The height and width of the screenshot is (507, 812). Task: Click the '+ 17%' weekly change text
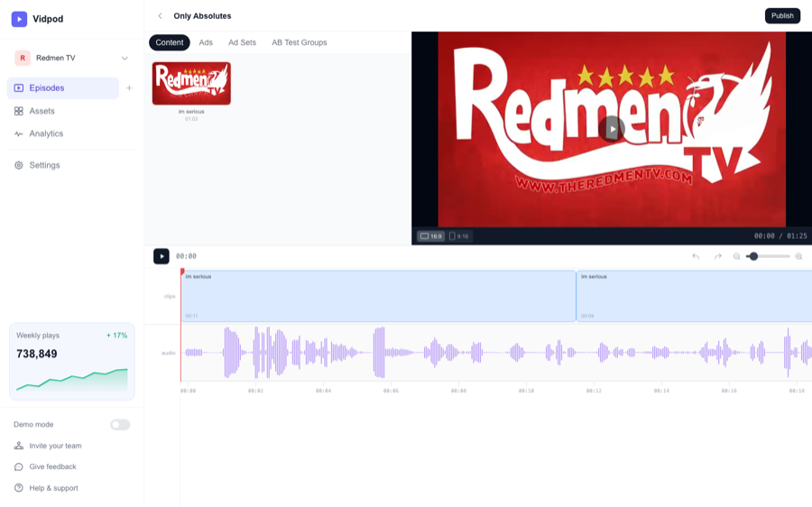click(x=117, y=336)
